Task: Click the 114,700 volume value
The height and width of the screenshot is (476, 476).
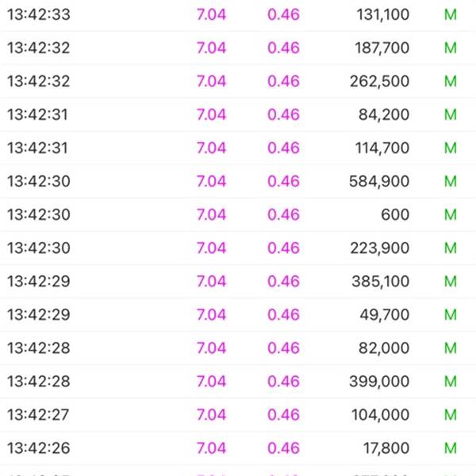Action: [382, 148]
